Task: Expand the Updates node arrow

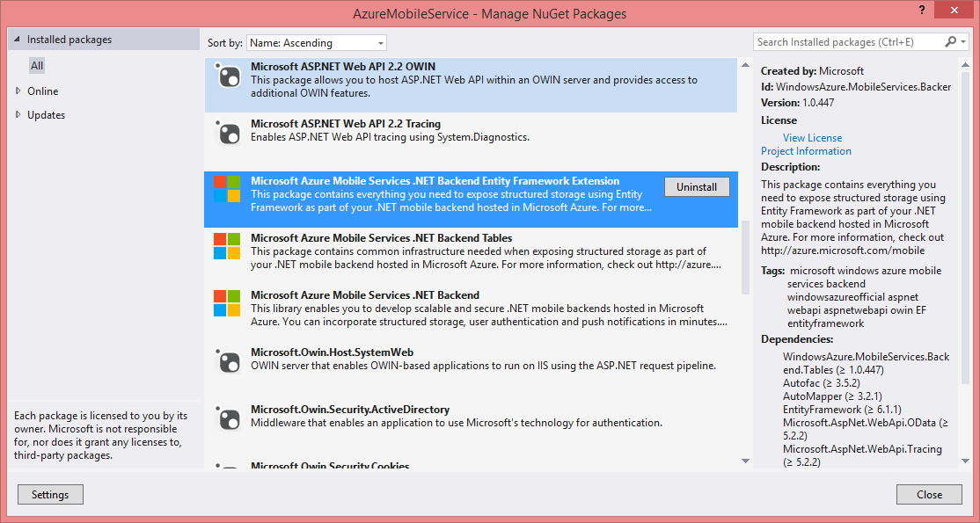Action: (x=18, y=114)
